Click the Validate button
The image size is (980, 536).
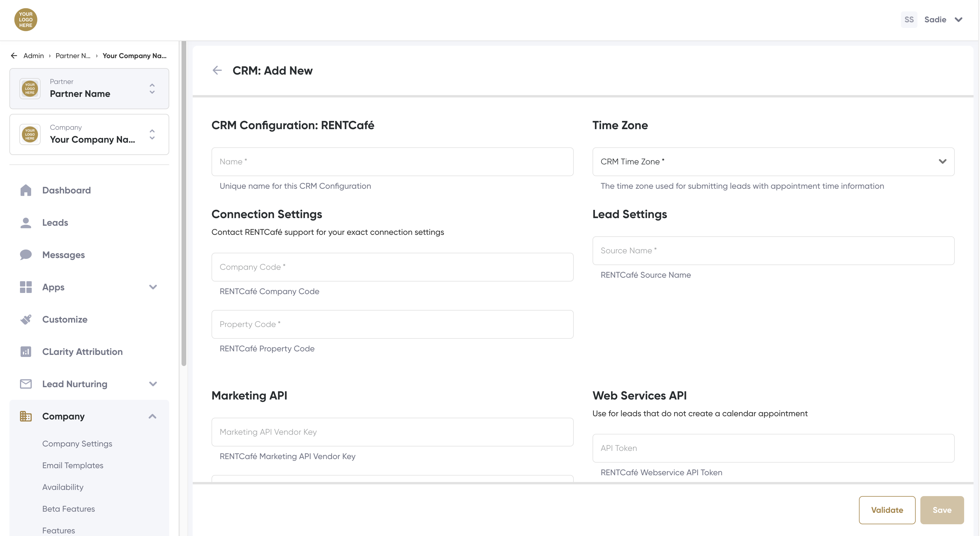click(x=887, y=510)
